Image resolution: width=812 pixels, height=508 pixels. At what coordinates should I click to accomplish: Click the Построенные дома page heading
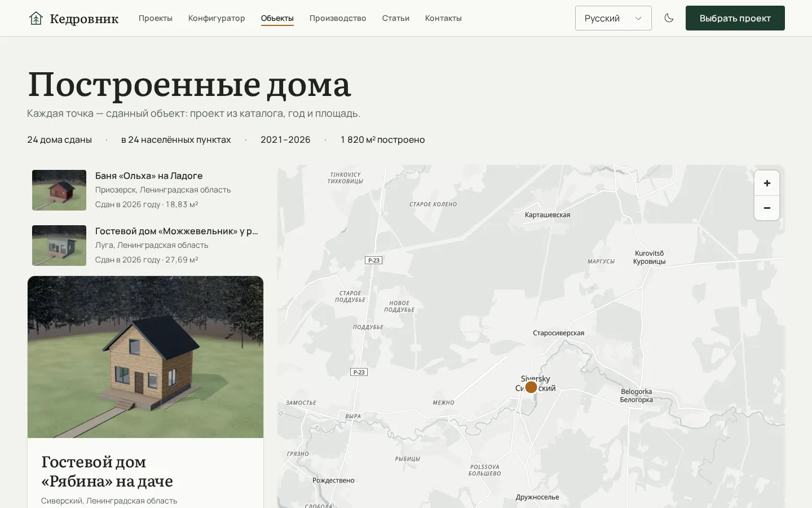(x=189, y=85)
